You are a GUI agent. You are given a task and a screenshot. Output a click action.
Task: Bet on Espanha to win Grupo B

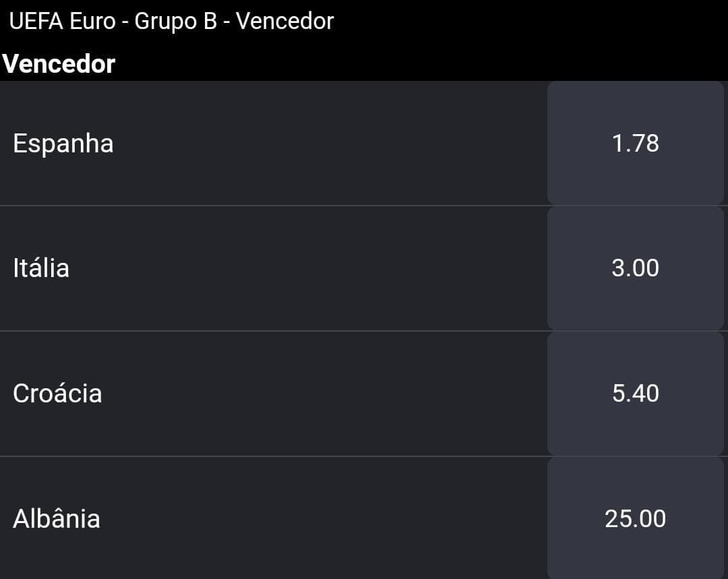click(635, 143)
